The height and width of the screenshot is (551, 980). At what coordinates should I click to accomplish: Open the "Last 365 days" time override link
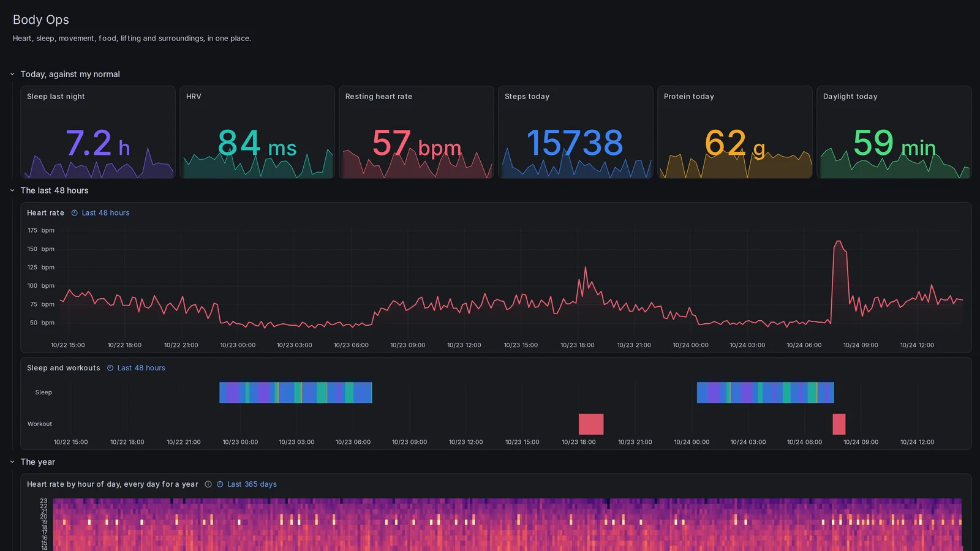point(252,484)
